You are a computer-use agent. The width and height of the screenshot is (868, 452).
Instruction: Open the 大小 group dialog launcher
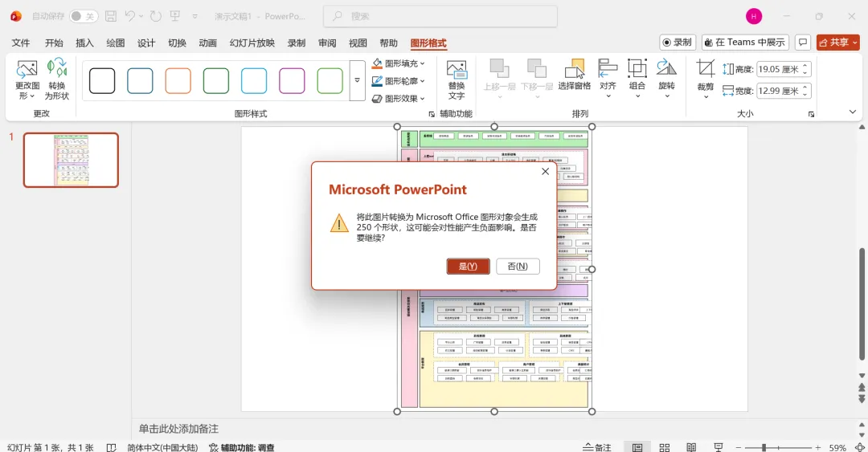811,115
